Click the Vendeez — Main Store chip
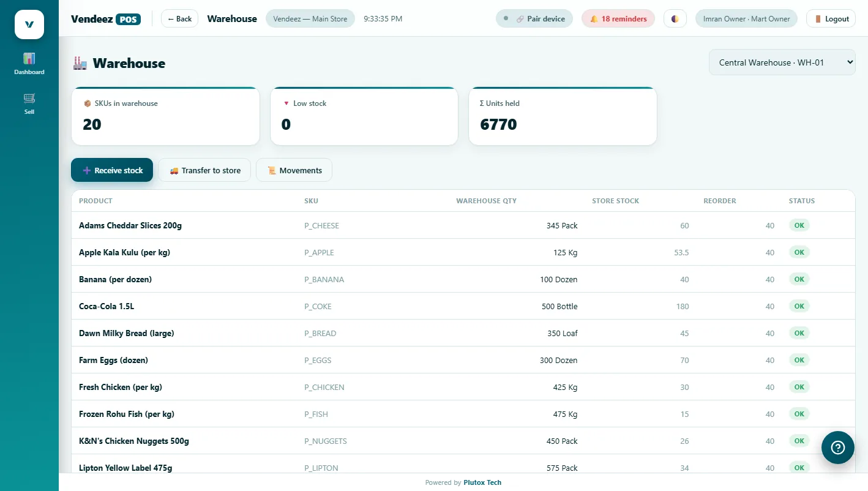This screenshot has height=491, width=868. 310,19
